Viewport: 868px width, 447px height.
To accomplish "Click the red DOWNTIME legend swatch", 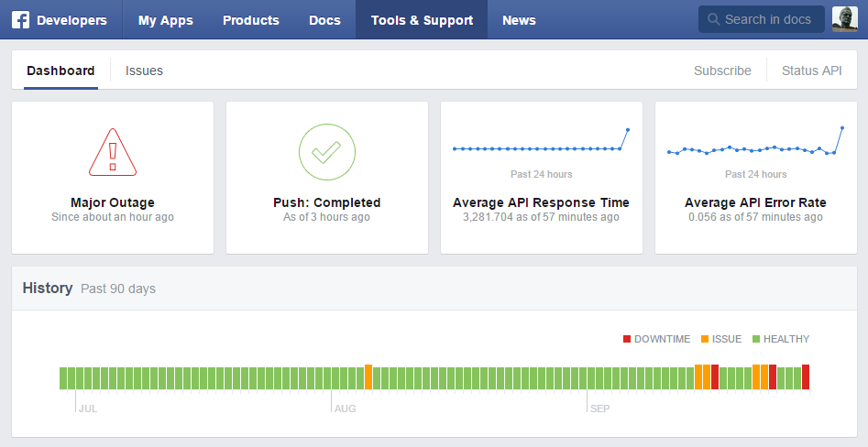I will (x=627, y=339).
